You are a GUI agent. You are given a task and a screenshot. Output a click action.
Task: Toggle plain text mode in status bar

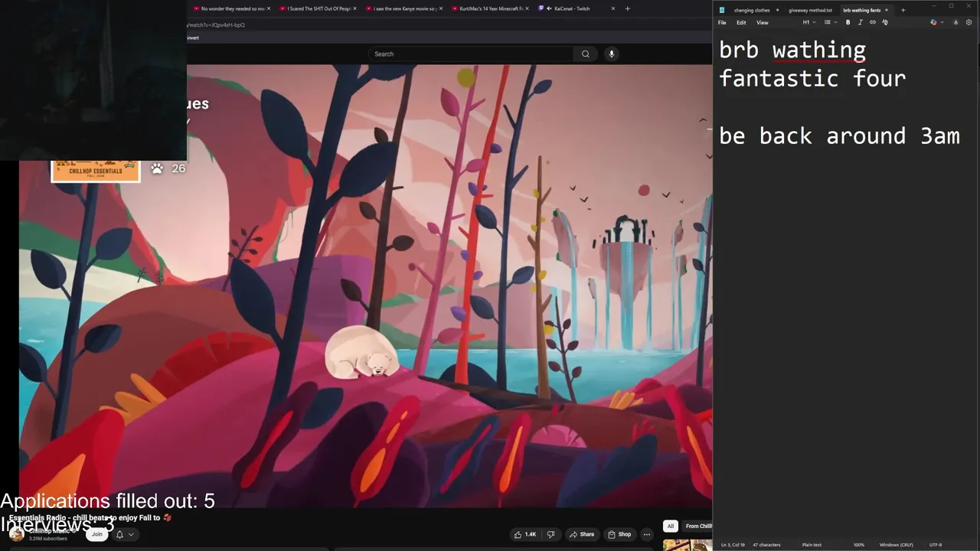[x=812, y=545]
